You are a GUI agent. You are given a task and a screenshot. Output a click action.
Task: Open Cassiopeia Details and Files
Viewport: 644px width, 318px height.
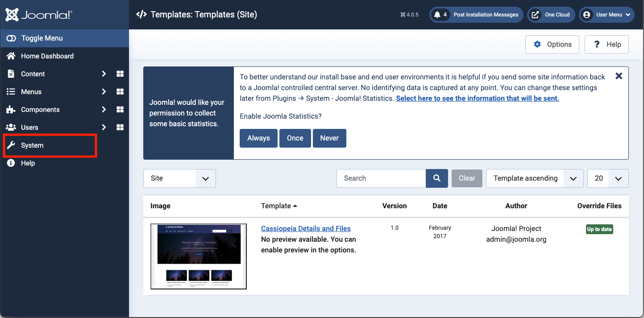(x=306, y=228)
